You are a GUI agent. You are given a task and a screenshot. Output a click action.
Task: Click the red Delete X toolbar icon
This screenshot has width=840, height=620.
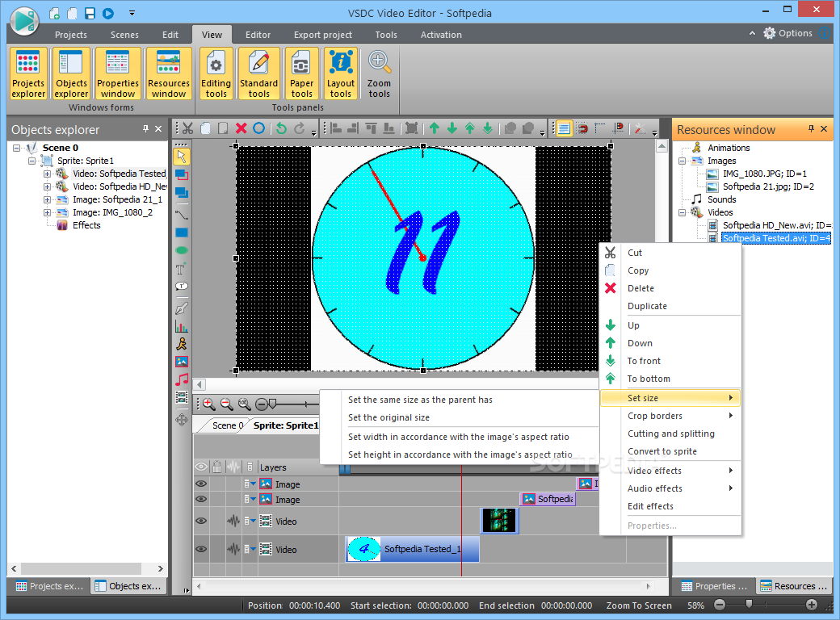(x=241, y=128)
